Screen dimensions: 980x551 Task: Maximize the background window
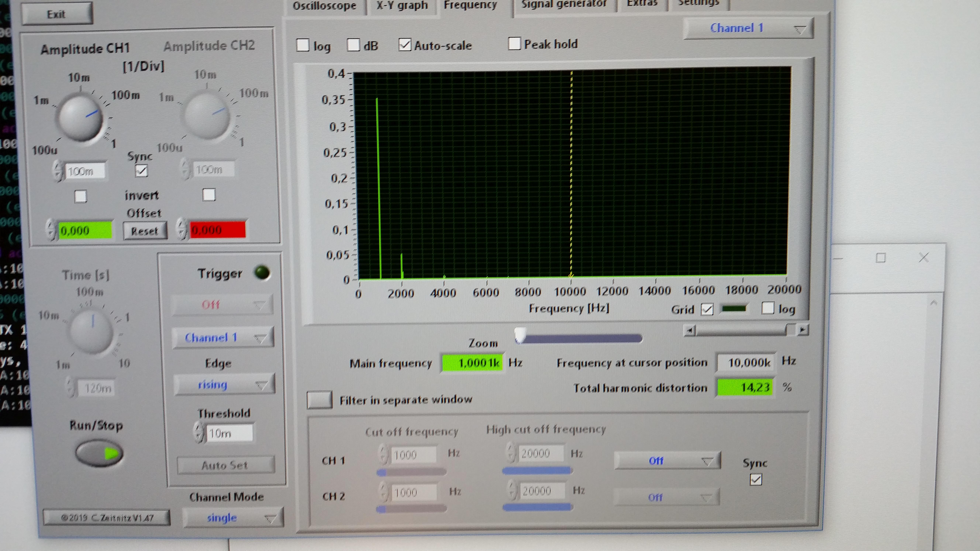pyautogui.click(x=880, y=258)
